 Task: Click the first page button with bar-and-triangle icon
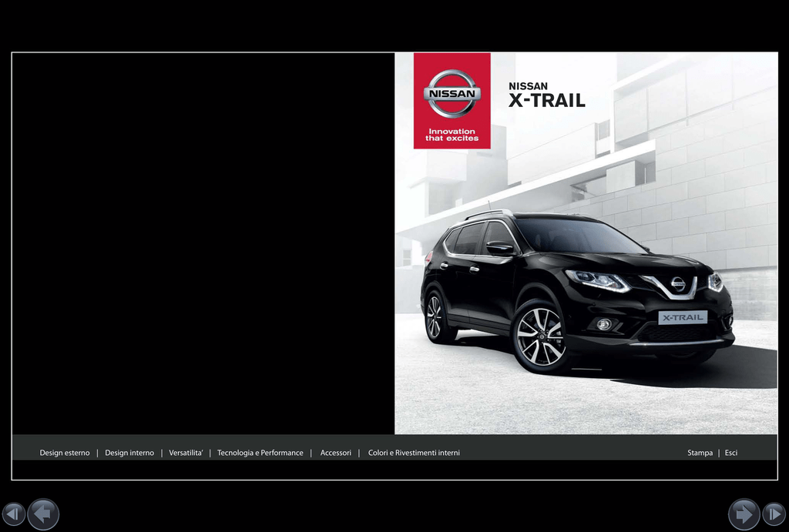13,514
